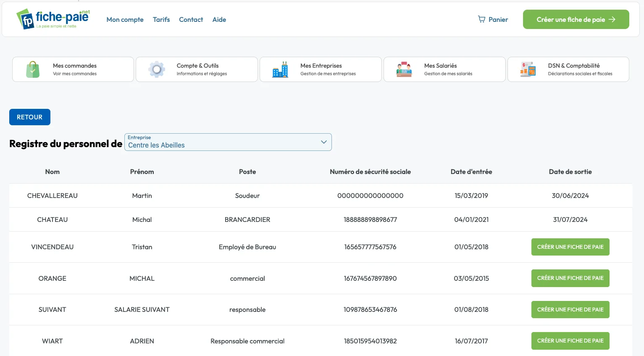Select the ORANGE name cell
This screenshot has width=644, height=356.
pos(53,278)
